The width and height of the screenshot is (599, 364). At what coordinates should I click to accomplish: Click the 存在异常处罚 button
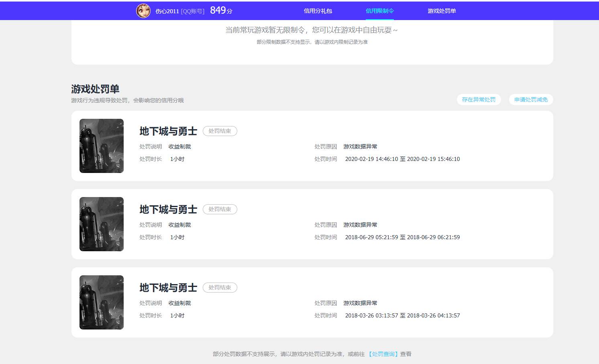[x=479, y=100]
